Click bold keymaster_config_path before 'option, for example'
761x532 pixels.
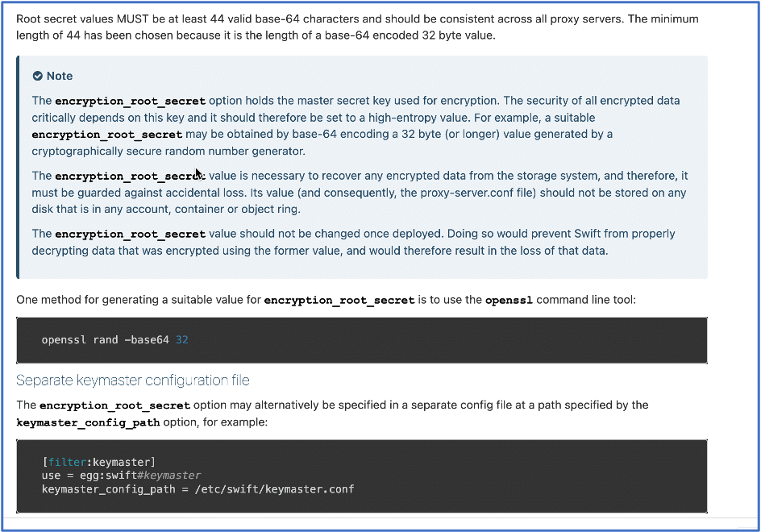point(88,423)
